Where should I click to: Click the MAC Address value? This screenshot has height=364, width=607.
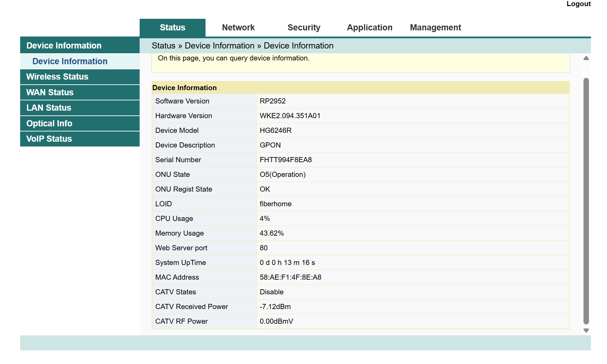(290, 277)
